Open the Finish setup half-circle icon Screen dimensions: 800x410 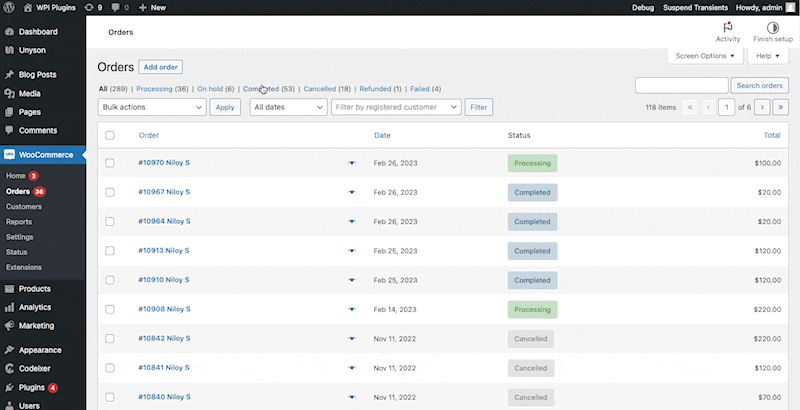coord(773,28)
